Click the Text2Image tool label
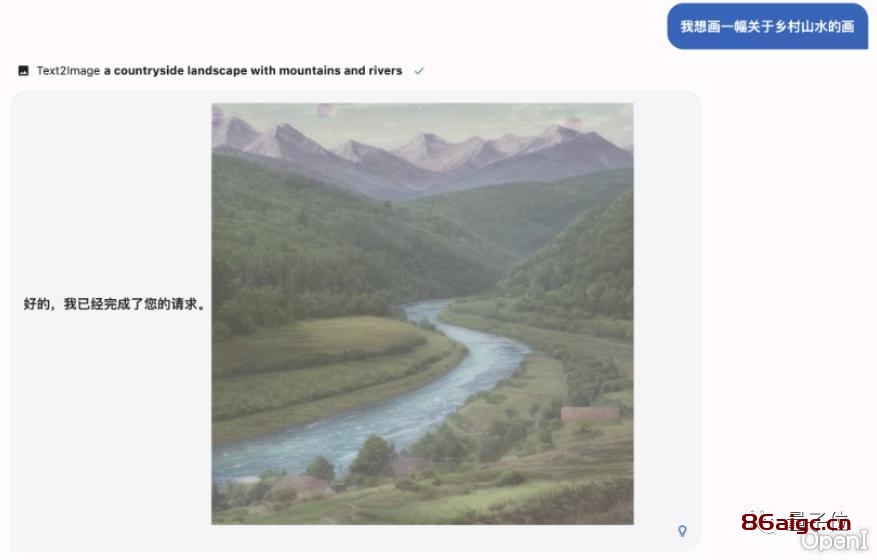 (x=68, y=70)
